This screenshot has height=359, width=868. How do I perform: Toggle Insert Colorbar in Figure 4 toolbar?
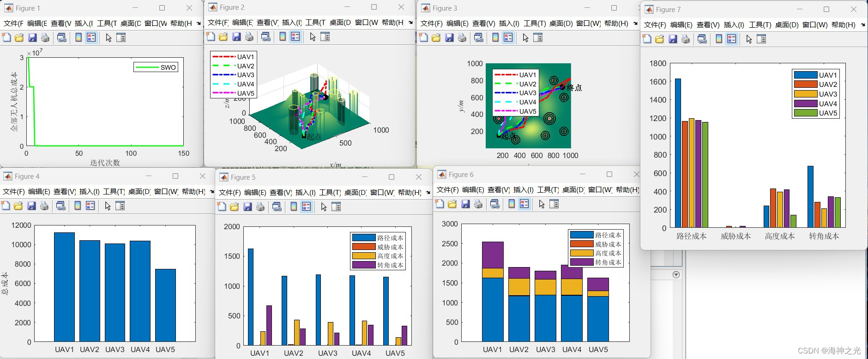(x=78, y=206)
